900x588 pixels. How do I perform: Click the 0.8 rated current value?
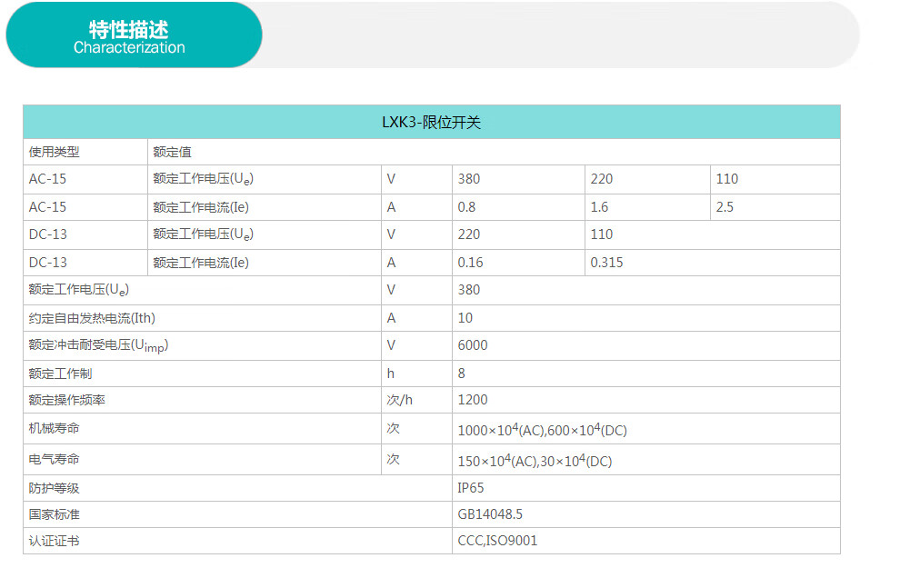(x=467, y=207)
